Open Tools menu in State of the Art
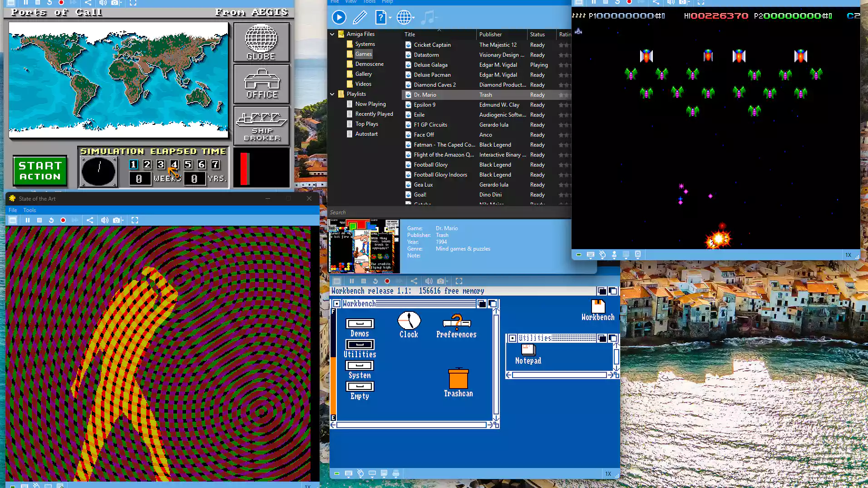This screenshot has width=868, height=488. coord(30,210)
